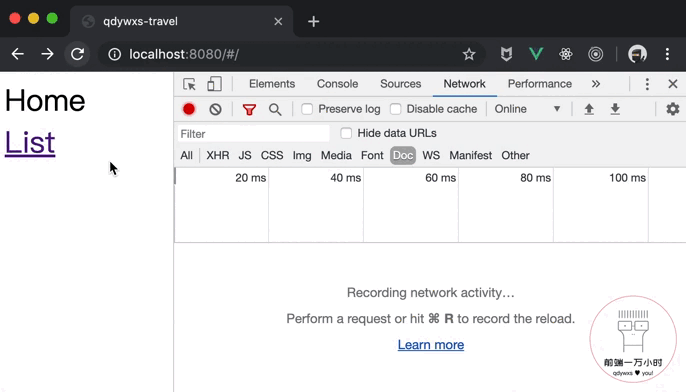
Task: Open a new browser tab with the plus icon
Action: pyautogui.click(x=313, y=21)
